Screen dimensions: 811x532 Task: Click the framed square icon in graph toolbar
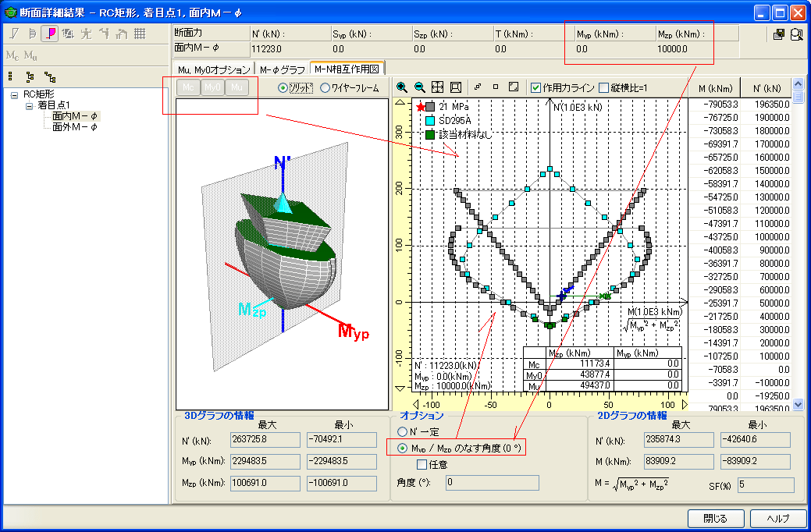(456, 87)
